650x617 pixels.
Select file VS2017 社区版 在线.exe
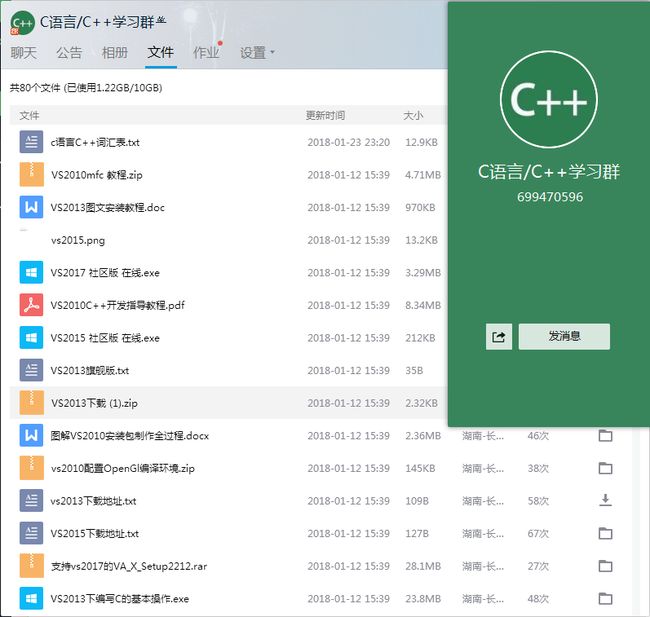(x=105, y=273)
